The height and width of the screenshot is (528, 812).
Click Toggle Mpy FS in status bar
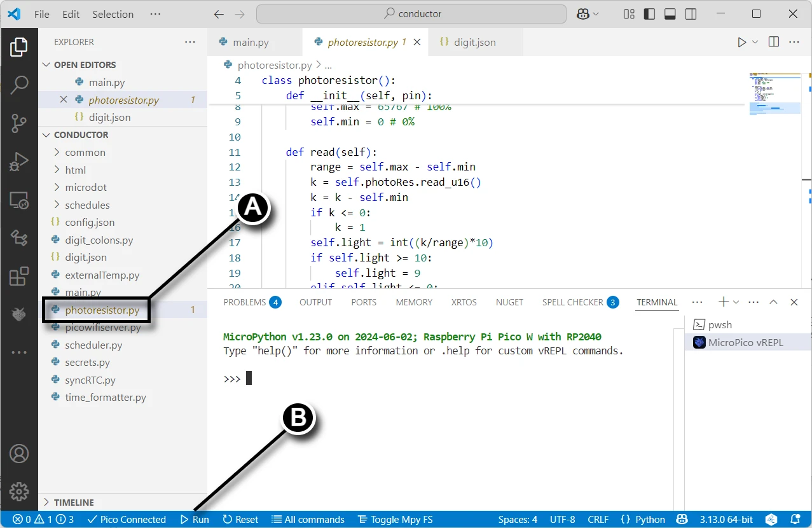395,520
